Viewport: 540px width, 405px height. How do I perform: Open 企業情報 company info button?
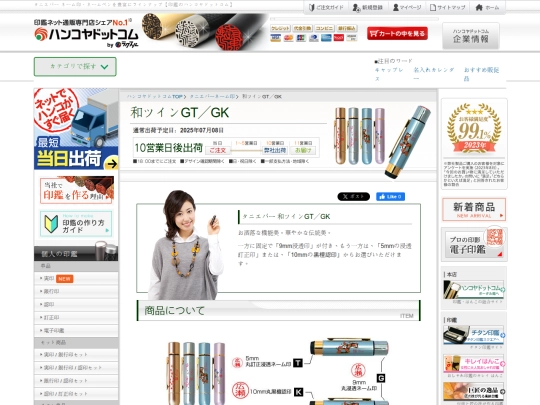(470, 36)
